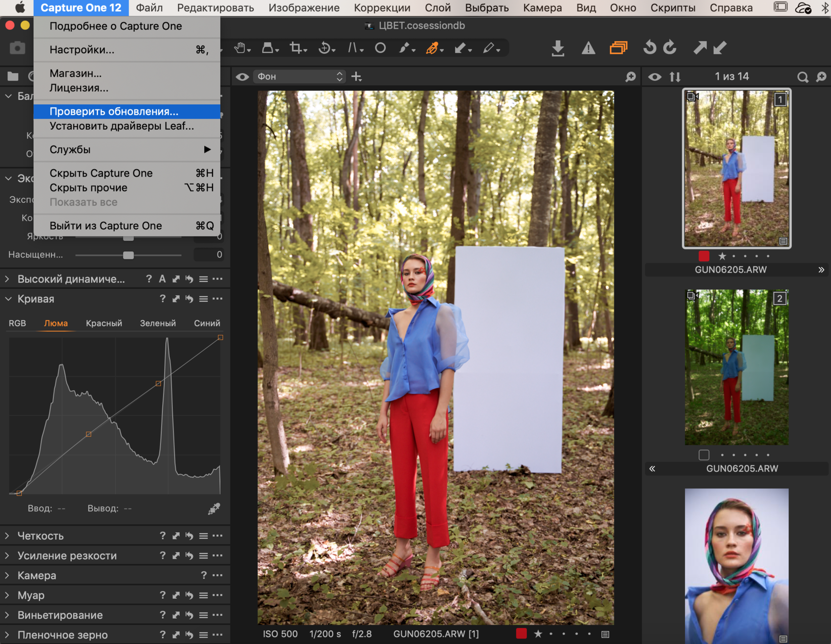
Task: Select the portrait close-up thumbnail
Action: [737, 566]
